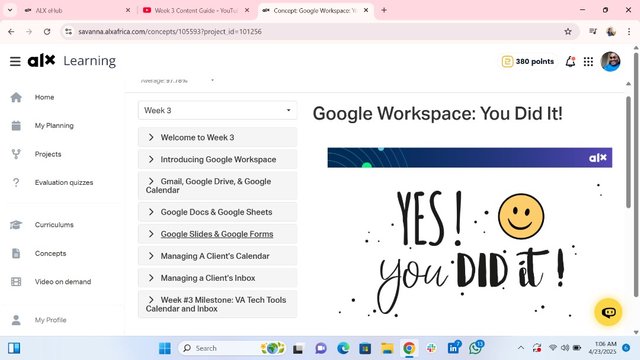Open Windows Start menu
The image size is (640, 360).
click(x=165, y=348)
